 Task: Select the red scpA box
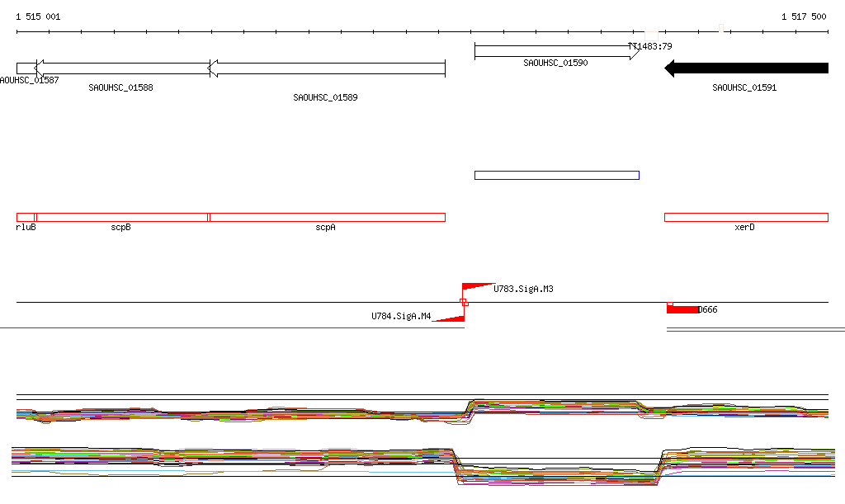click(x=327, y=218)
